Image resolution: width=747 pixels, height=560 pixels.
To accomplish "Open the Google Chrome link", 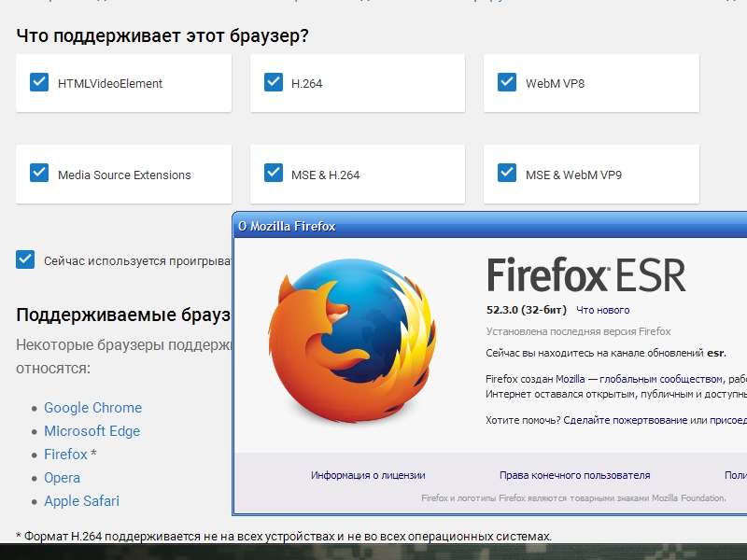I will pyautogui.click(x=92, y=408).
